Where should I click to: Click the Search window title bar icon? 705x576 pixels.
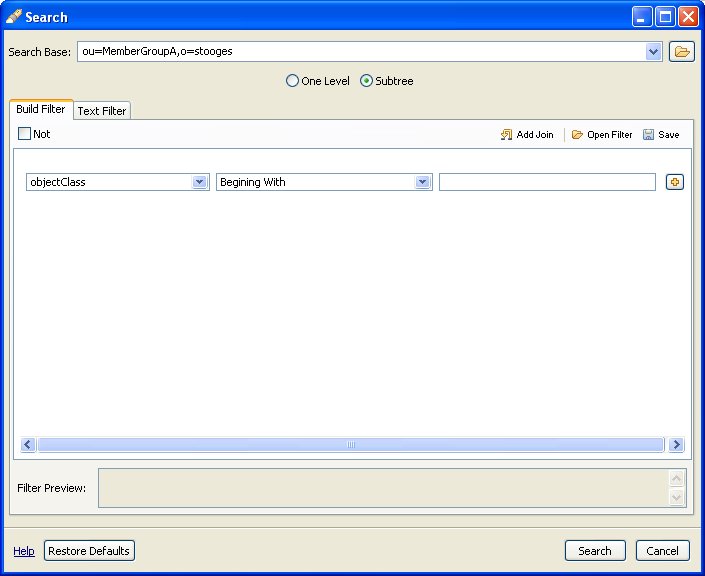click(x=14, y=17)
